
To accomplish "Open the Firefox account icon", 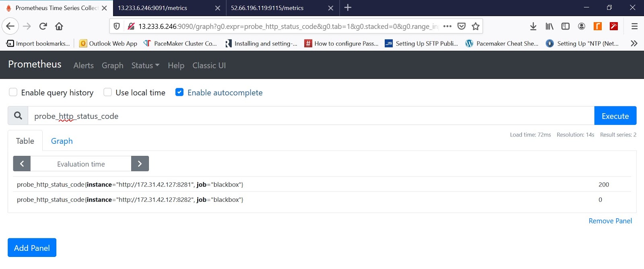I will click(582, 26).
